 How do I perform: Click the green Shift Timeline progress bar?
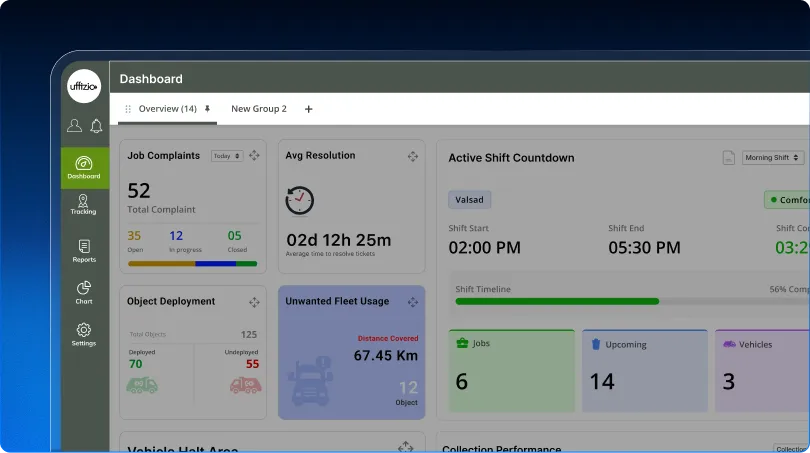(x=557, y=301)
